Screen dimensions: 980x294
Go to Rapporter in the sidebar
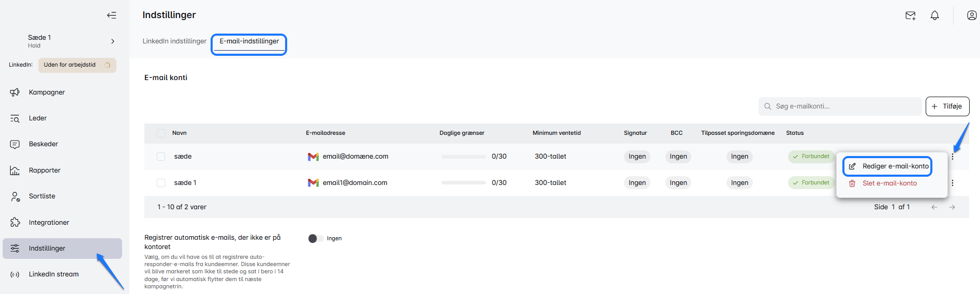tap(44, 171)
